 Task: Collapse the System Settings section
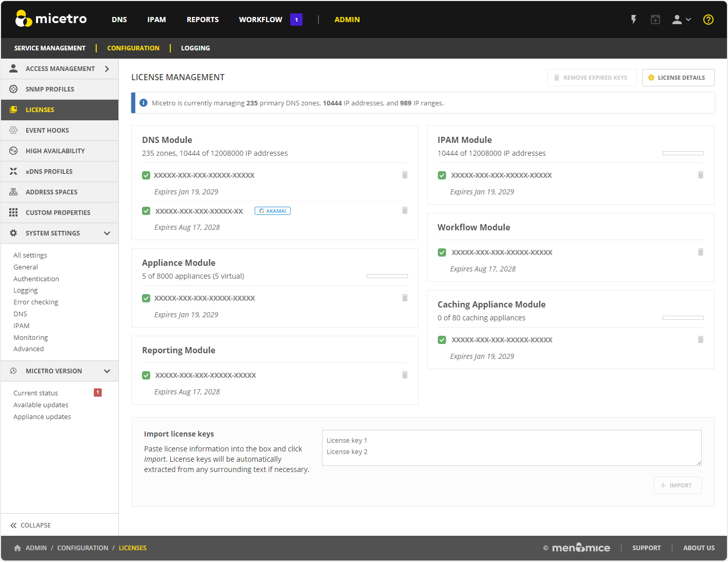click(x=107, y=233)
